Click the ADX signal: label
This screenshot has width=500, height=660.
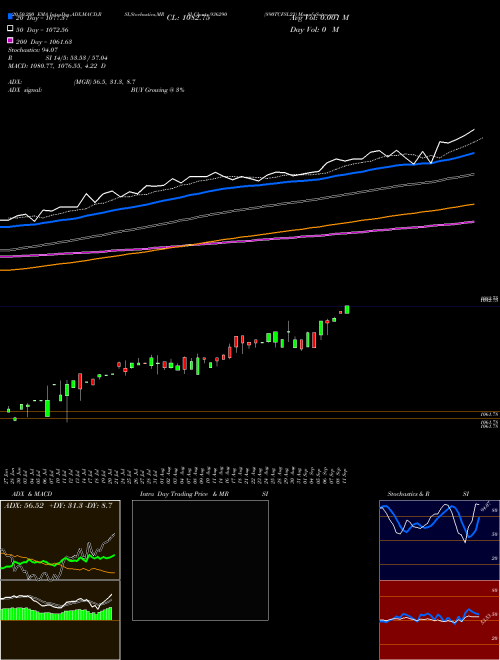25,90
